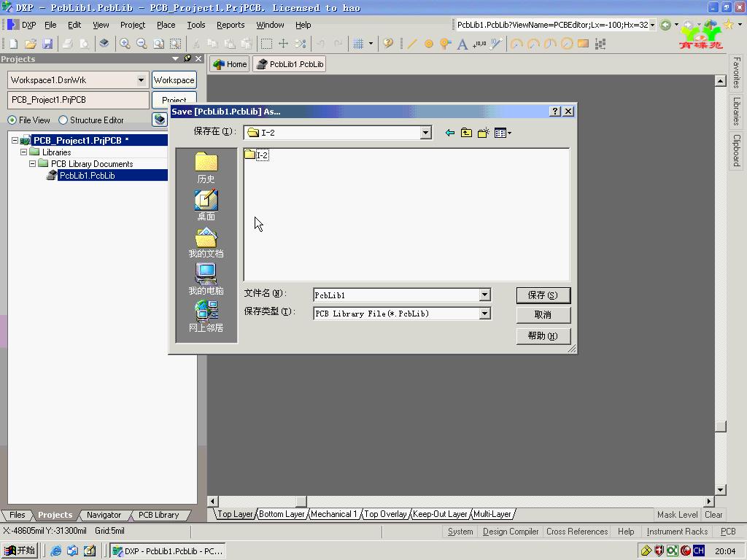
Task: Select the Array Paste tool
Action: tap(600, 44)
